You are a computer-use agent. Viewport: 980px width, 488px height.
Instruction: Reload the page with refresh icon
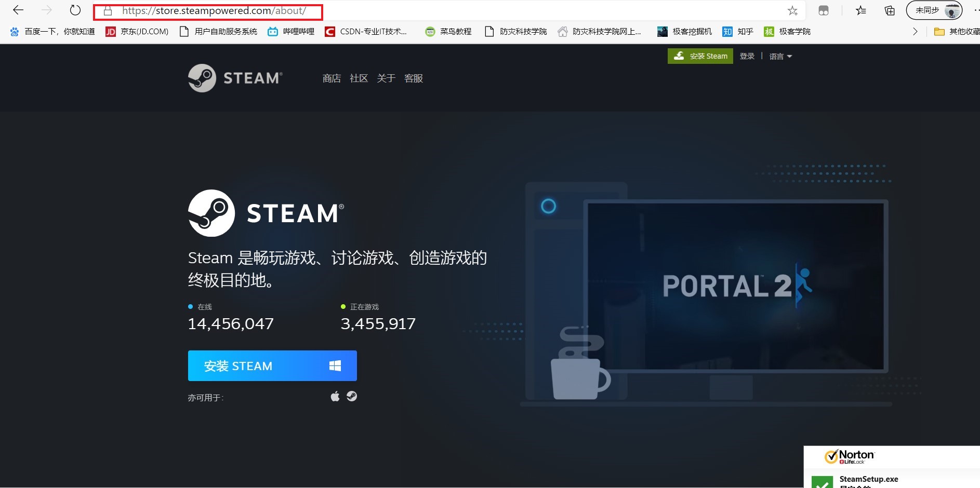click(75, 10)
